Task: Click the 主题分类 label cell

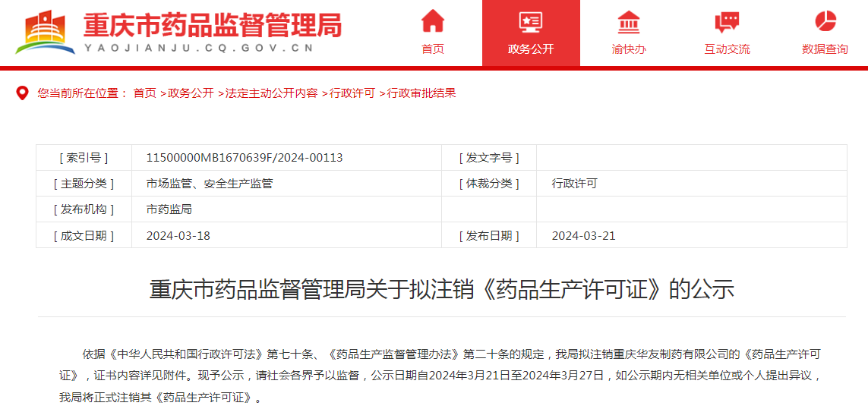Action: [84, 184]
